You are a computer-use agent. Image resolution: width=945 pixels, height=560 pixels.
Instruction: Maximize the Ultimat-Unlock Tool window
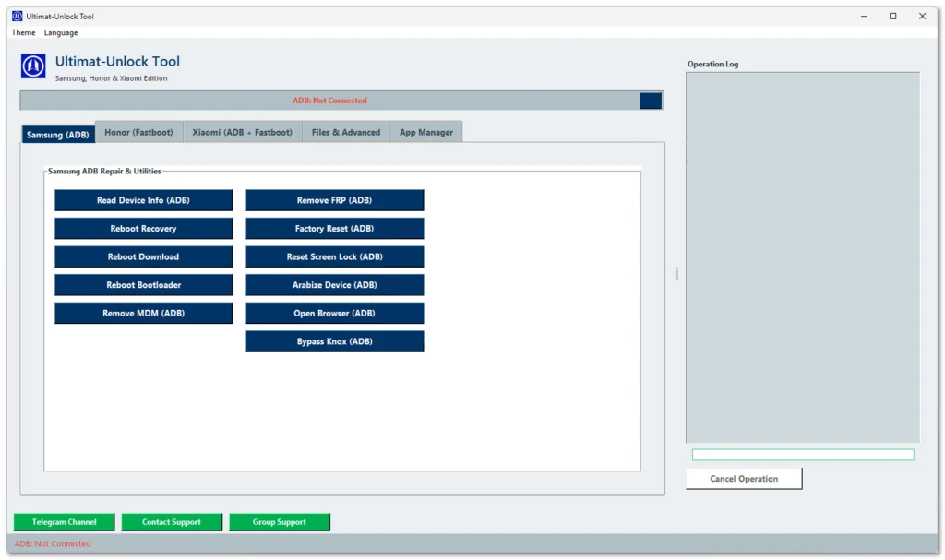[892, 17]
